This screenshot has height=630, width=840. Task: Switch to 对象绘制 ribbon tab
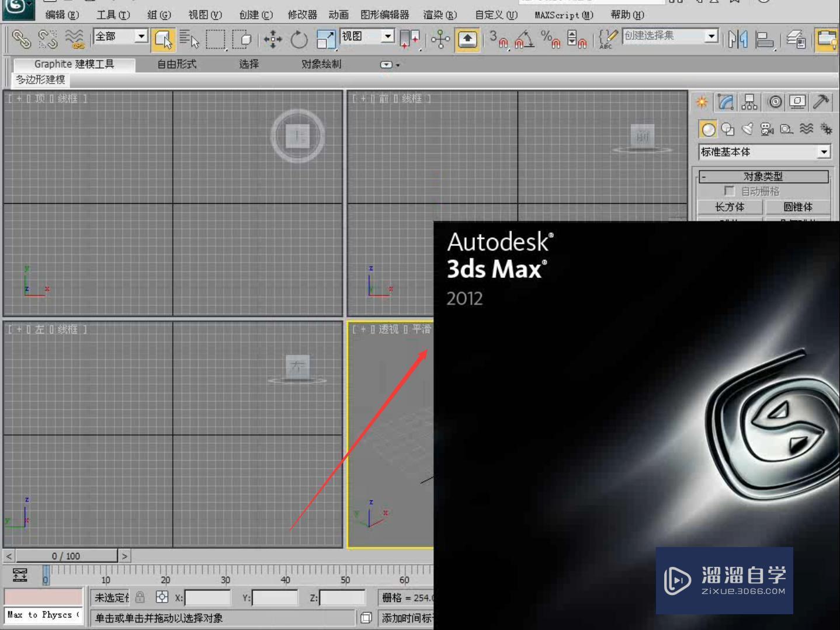tap(321, 64)
